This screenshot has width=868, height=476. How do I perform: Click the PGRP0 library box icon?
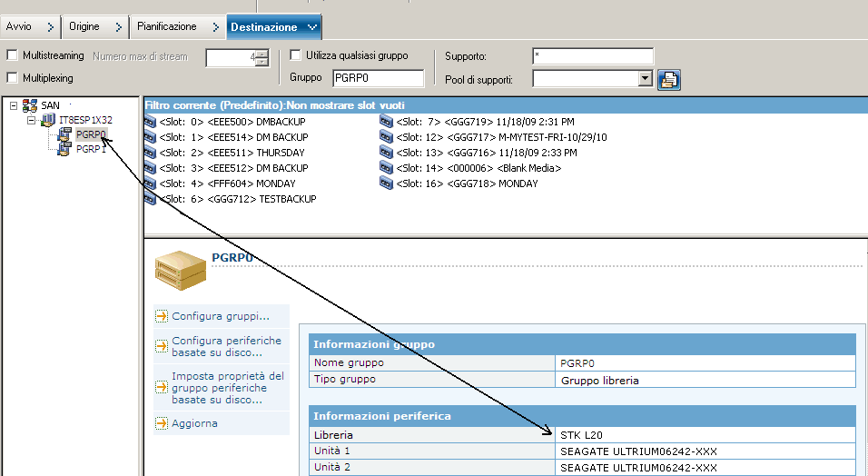(x=181, y=271)
